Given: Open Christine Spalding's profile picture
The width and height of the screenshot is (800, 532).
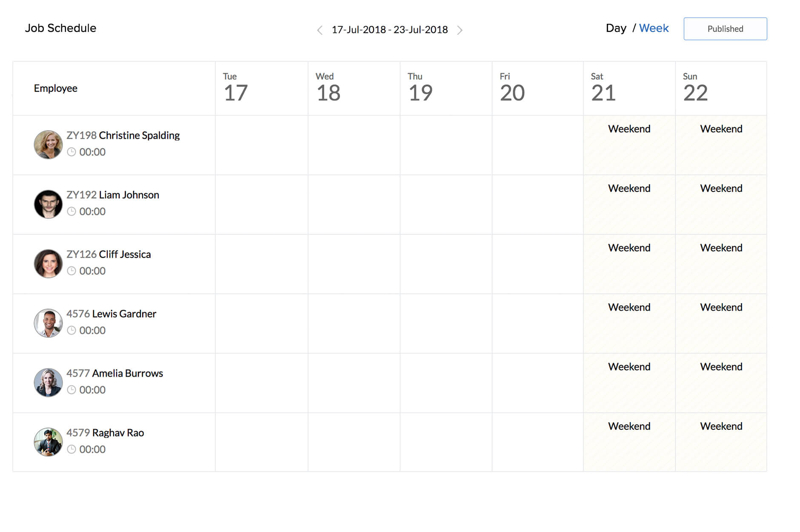Looking at the screenshot, I should tap(48, 144).
